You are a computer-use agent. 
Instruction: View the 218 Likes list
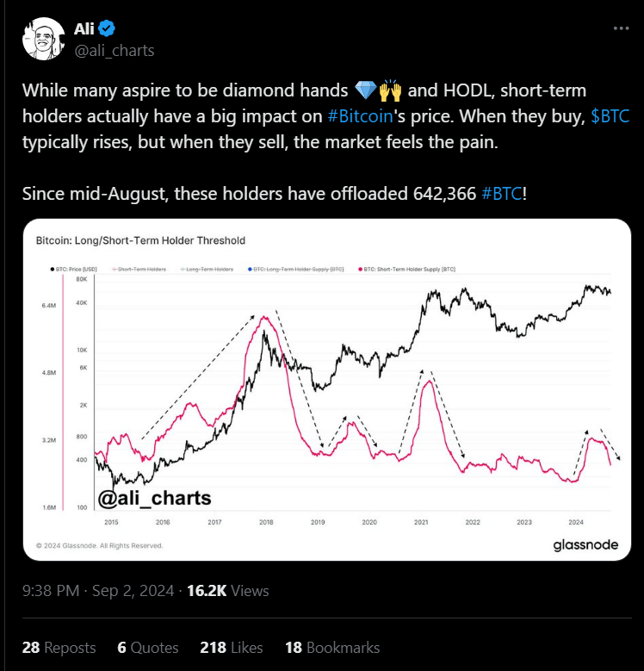(232, 648)
